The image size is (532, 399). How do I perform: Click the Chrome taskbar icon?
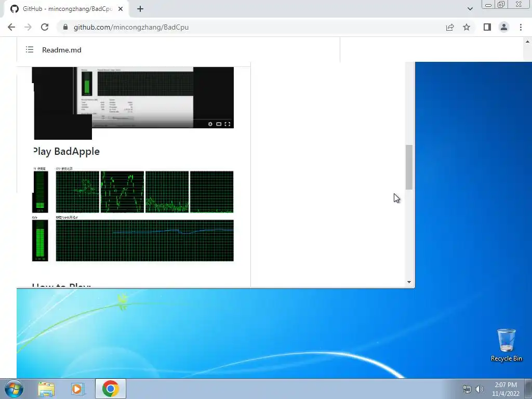pos(110,389)
